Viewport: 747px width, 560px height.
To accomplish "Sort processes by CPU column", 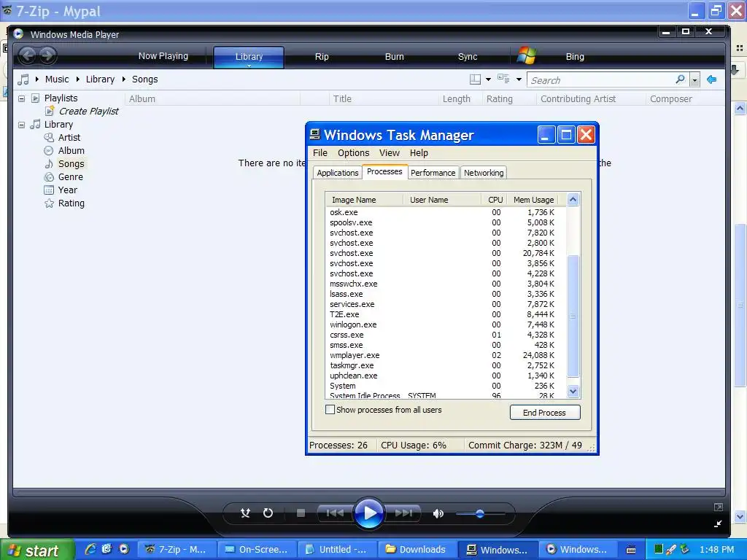I will (495, 200).
